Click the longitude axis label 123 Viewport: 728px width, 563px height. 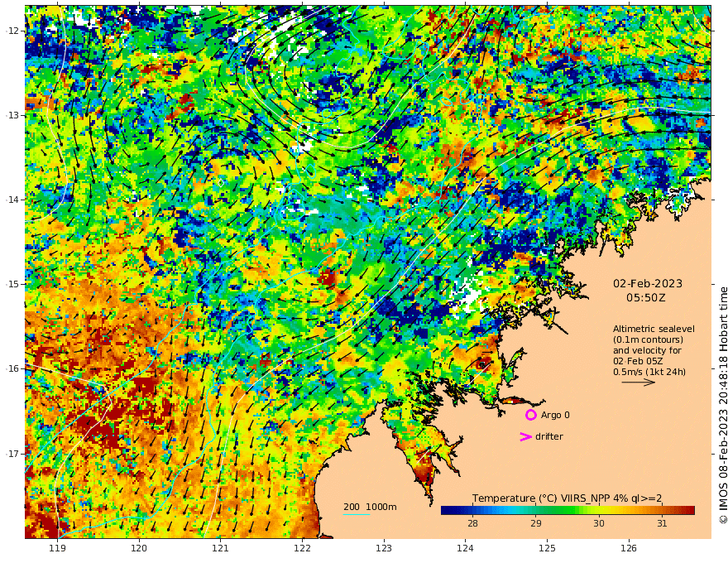pyautogui.click(x=384, y=548)
